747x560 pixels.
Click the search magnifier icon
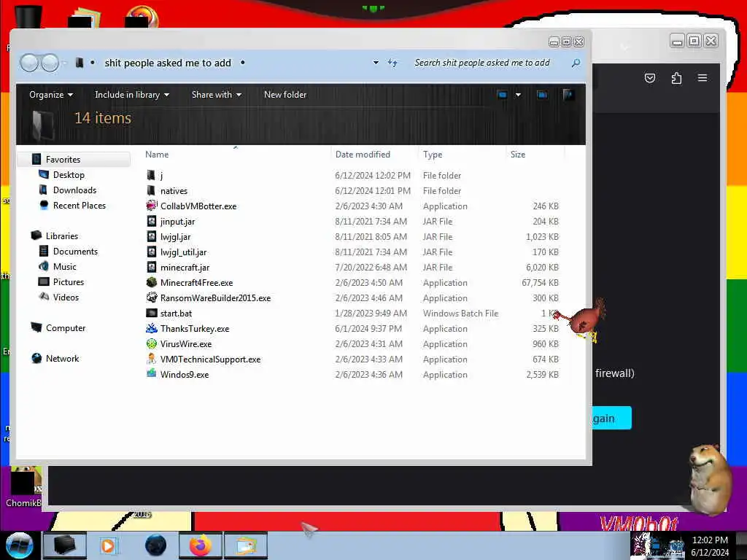pyautogui.click(x=576, y=63)
